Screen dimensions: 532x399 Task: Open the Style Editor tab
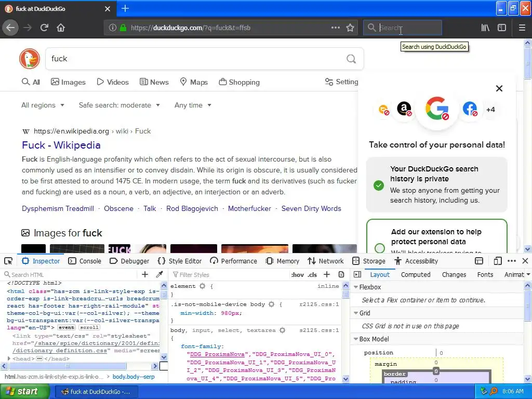point(180,261)
